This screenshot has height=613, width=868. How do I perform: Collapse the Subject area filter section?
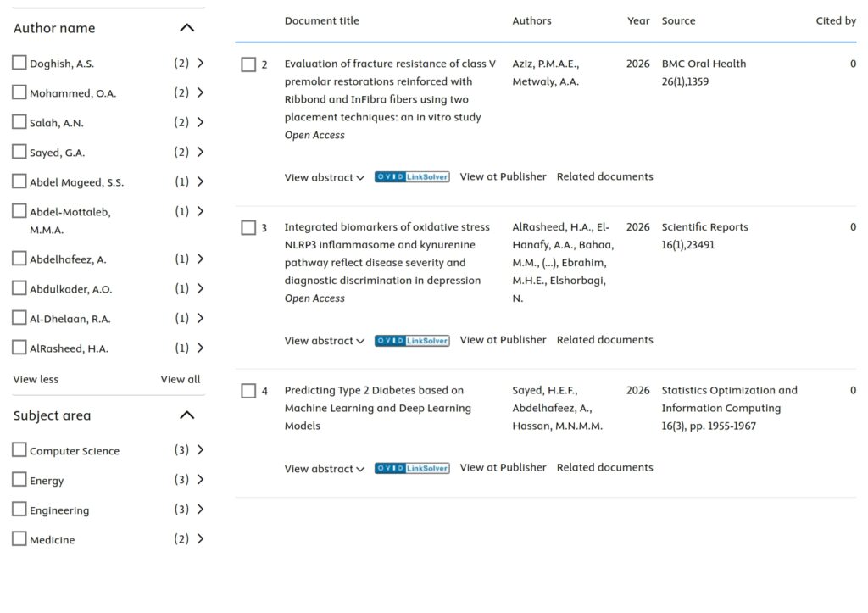click(x=187, y=415)
